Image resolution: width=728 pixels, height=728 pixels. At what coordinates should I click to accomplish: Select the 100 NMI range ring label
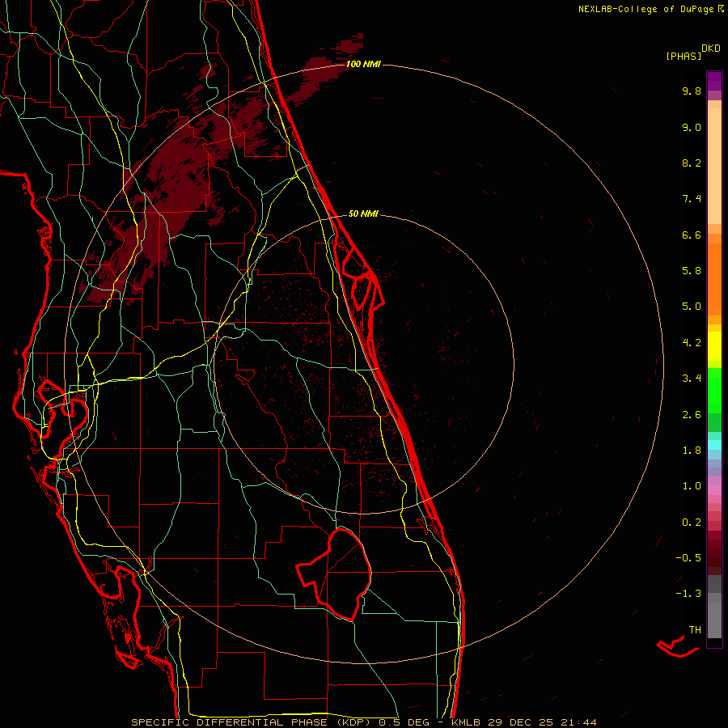pyautogui.click(x=363, y=64)
